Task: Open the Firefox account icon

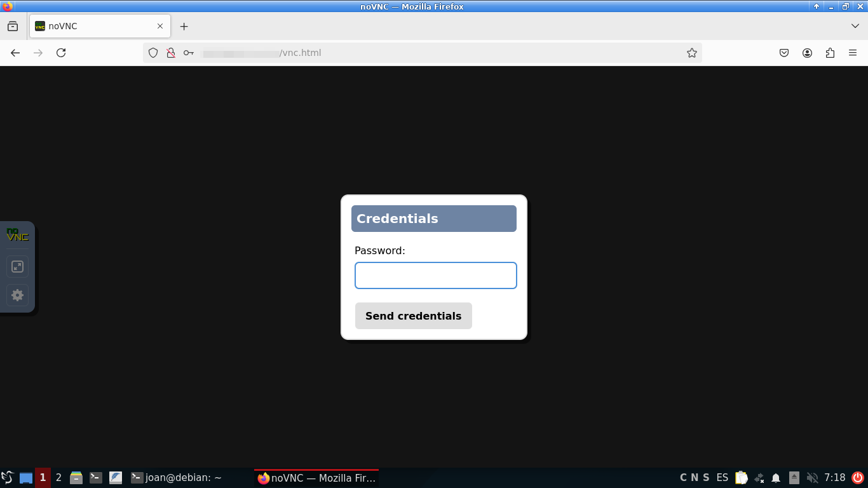Action: [x=807, y=53]
